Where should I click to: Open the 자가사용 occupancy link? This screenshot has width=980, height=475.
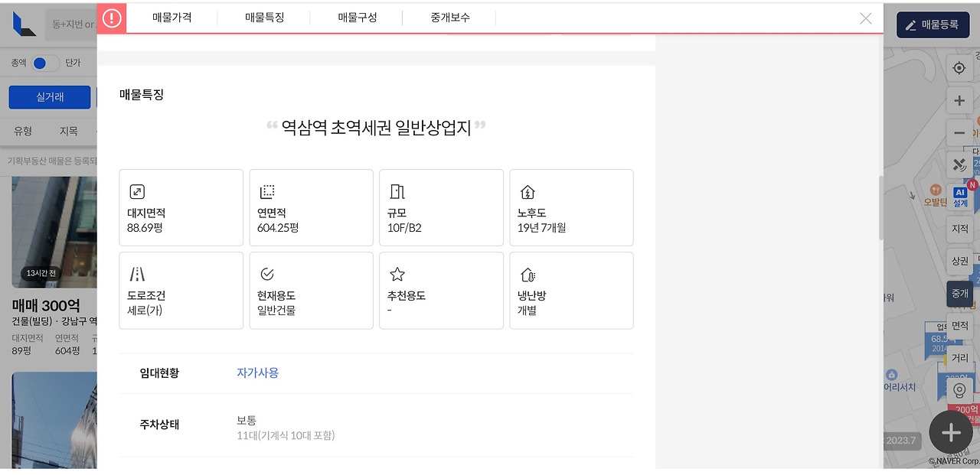click(x=257, y=373)
